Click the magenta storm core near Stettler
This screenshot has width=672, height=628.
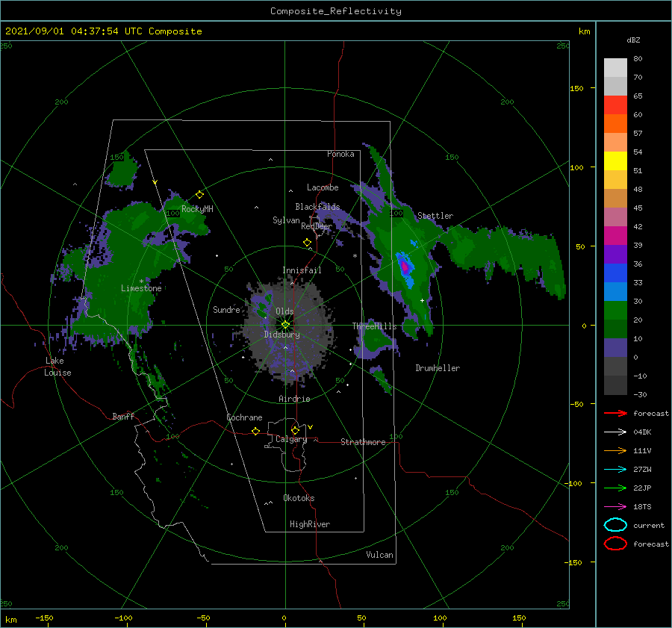405,266
